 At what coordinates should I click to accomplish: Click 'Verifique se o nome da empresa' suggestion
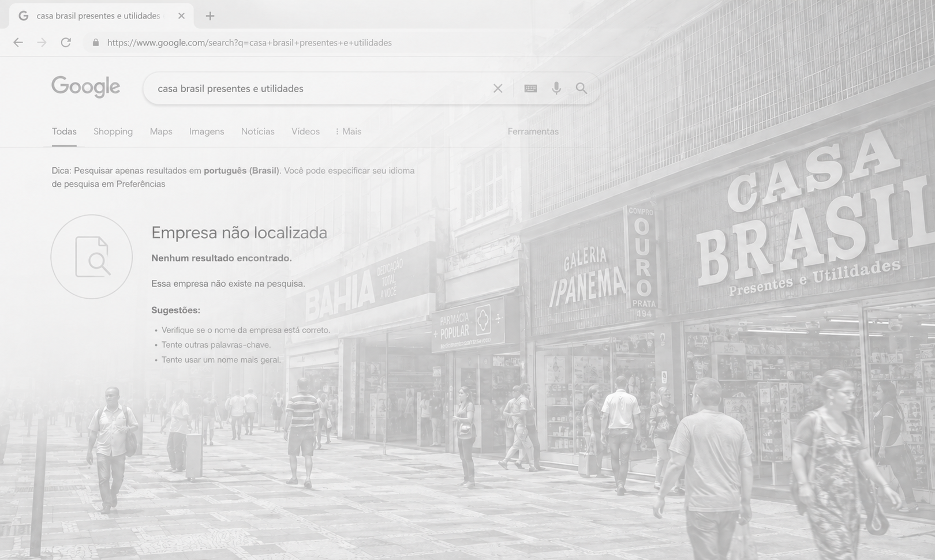tap(246, 330)
